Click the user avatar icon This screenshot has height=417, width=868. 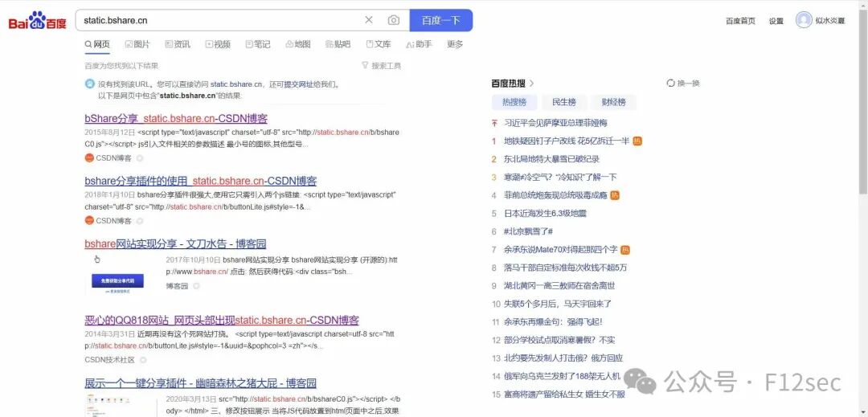803,20
